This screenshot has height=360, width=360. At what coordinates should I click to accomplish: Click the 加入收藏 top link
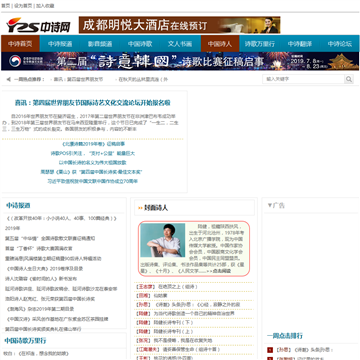pos(45,6)
